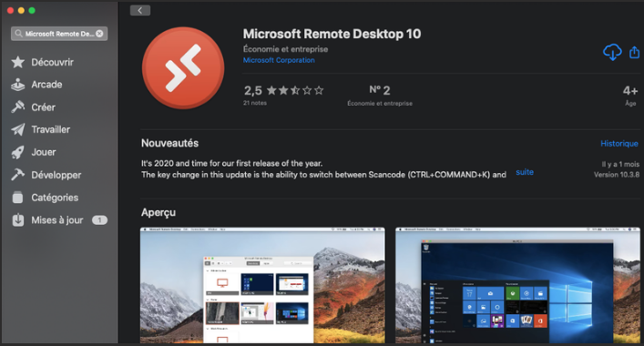Click the 21 notes label
The height and width of the screenshot is (346, 644).
255,103
